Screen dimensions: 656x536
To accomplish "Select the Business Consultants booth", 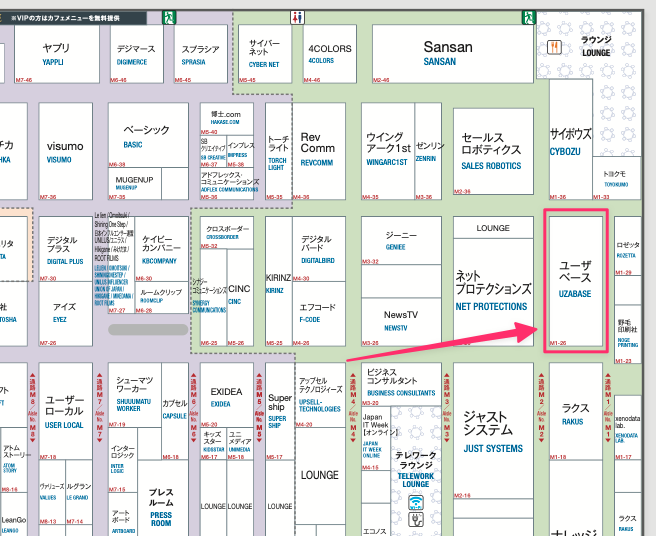I will click(401, 384).
